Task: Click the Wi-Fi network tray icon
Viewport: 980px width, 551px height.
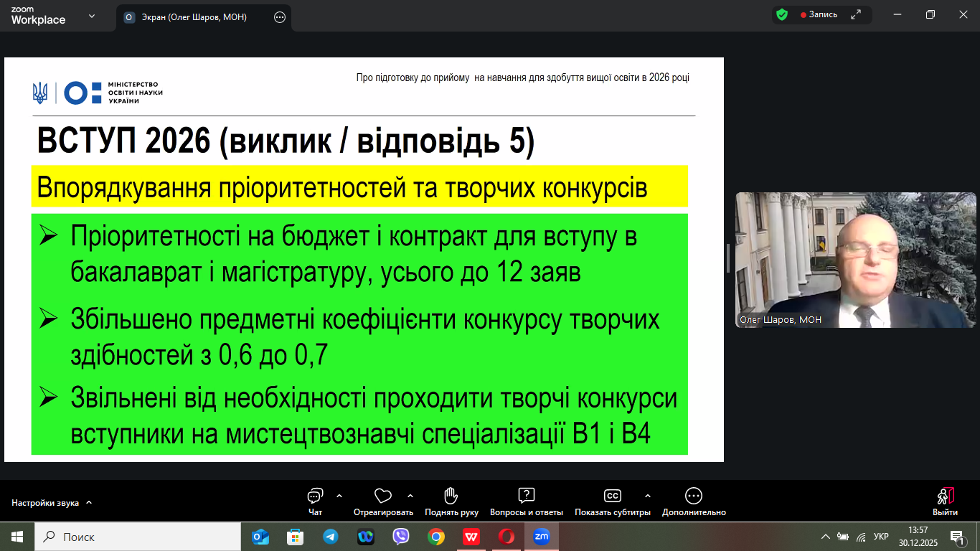Action: (x=861, y=537)
